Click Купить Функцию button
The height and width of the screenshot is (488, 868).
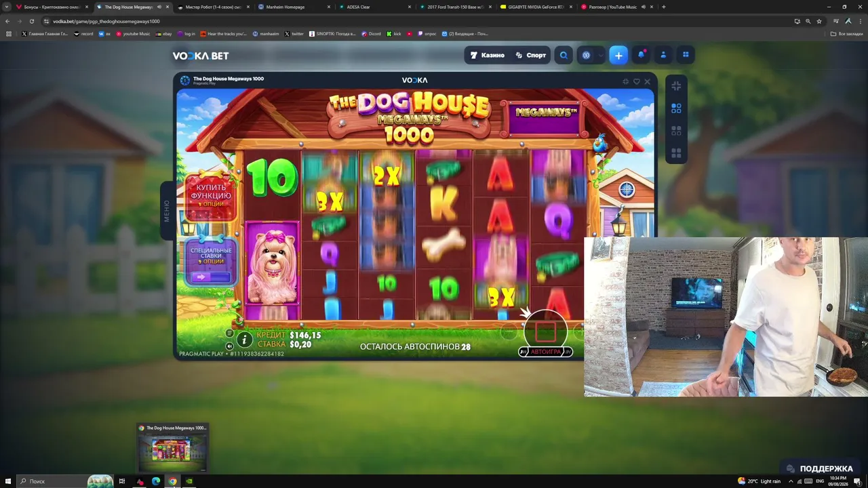(211, 196)
